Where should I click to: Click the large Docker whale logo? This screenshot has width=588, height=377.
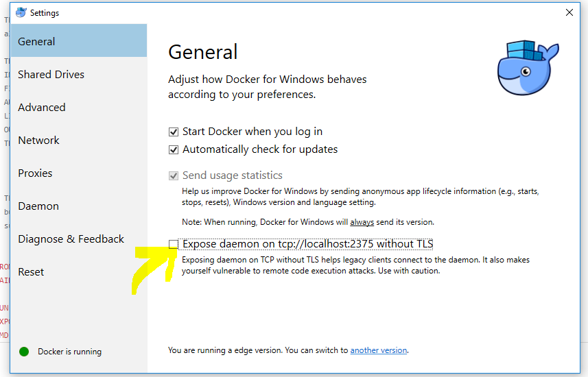pyautogui.click(x=528, y=67)
